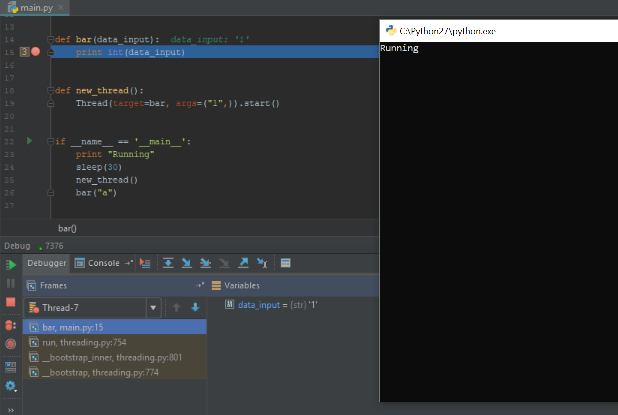Click Step Over in debugger toolbar
Screen dimensions: 618x415
pos(168,263)
